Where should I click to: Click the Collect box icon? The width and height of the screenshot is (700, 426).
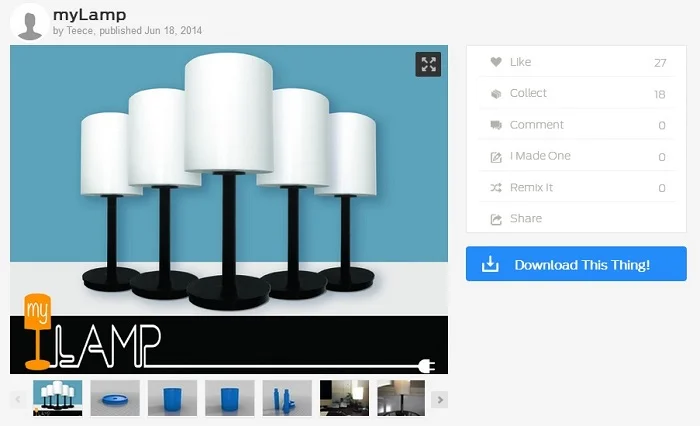pos(495,94)
